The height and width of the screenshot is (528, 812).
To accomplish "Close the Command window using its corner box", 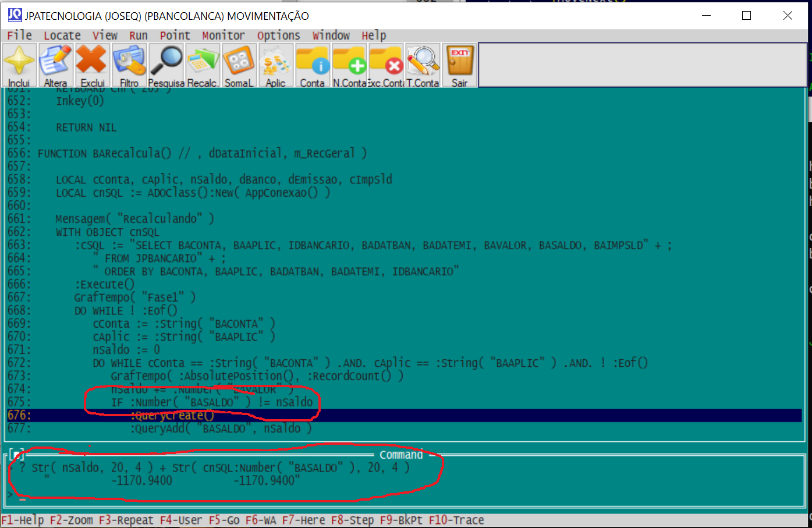I will (17, 455).
